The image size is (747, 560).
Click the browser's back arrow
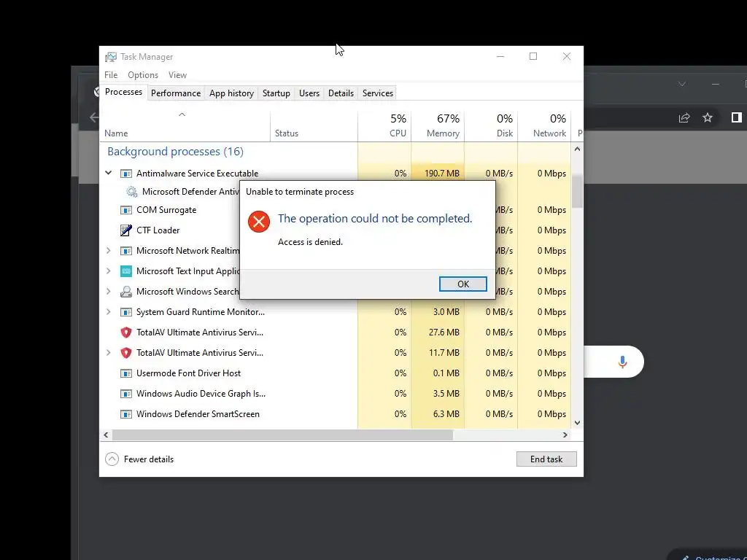(94, 117)
